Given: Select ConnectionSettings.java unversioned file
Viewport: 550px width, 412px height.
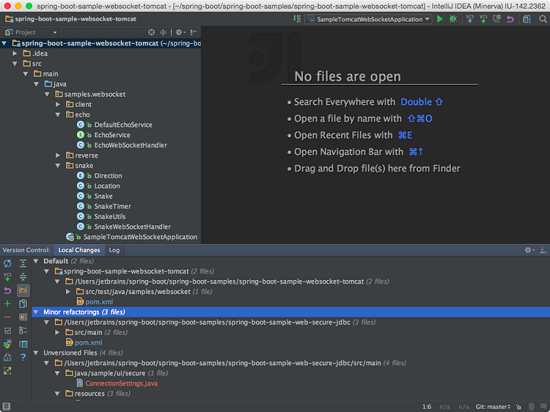Looking at the screenshot, I should click(121, 384).
